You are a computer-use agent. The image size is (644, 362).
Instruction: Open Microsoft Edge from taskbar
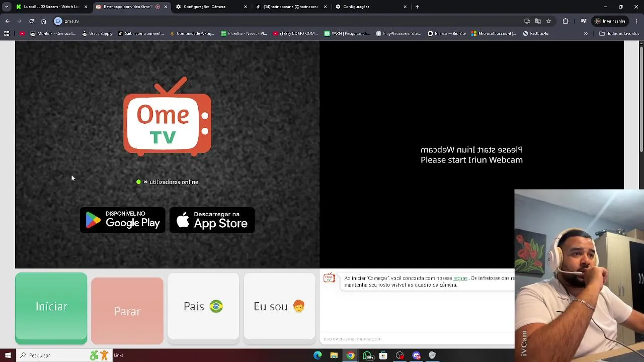tap(317, 355)
